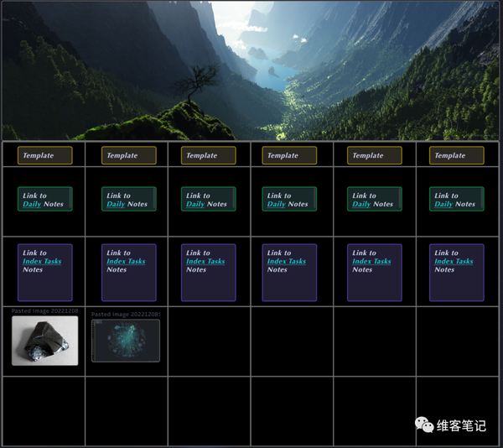Screen dimensions: 503x448
Task: Open Index Tasks link in the fifth column
Action: point(371,261)
